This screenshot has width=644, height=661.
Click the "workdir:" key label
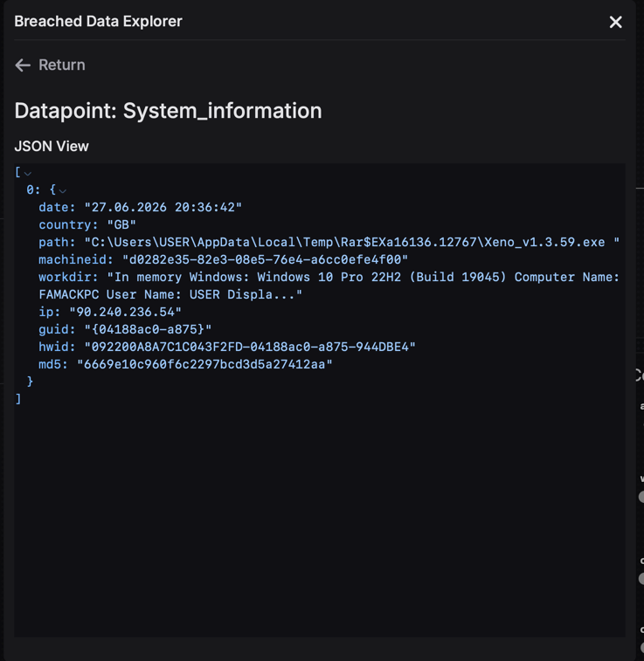tap(68, 277)
